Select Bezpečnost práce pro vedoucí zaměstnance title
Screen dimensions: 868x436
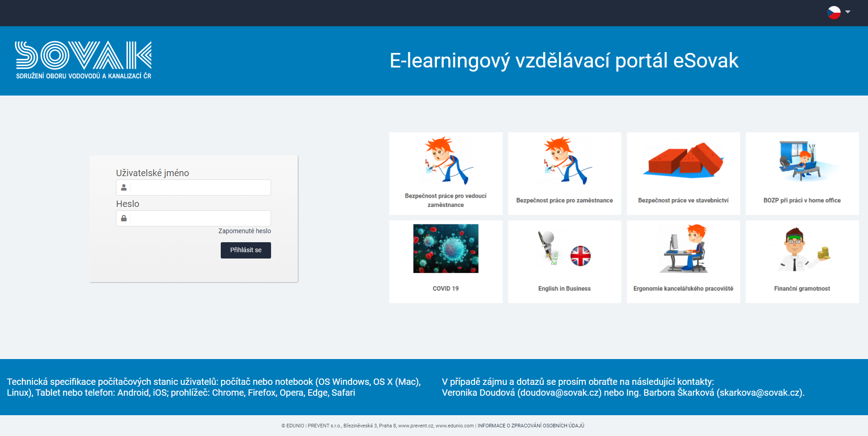tap(446, 201)
